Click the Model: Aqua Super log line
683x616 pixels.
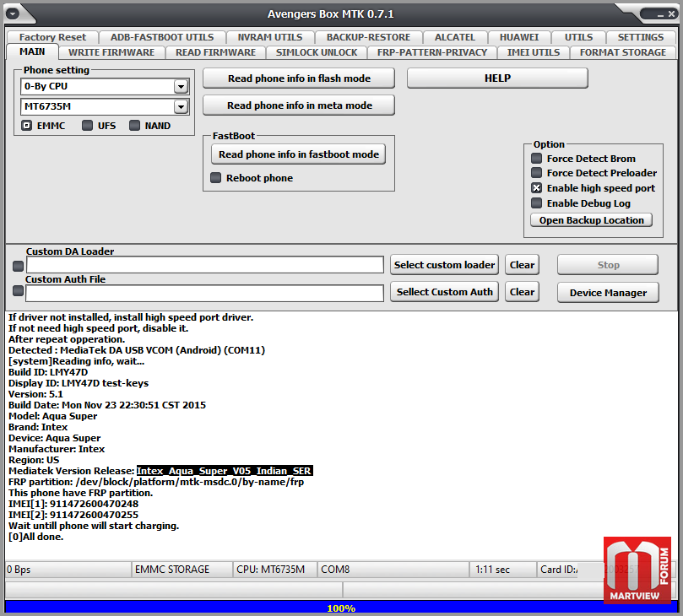pos(52,416)
